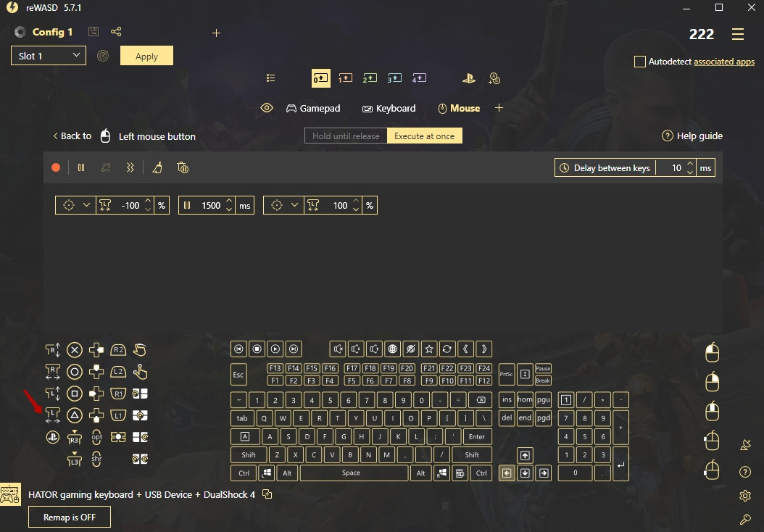The width and height of the screenshot is (764, 532).
Task: Switch to the Keyboard tab
Action: pos(389,108)
